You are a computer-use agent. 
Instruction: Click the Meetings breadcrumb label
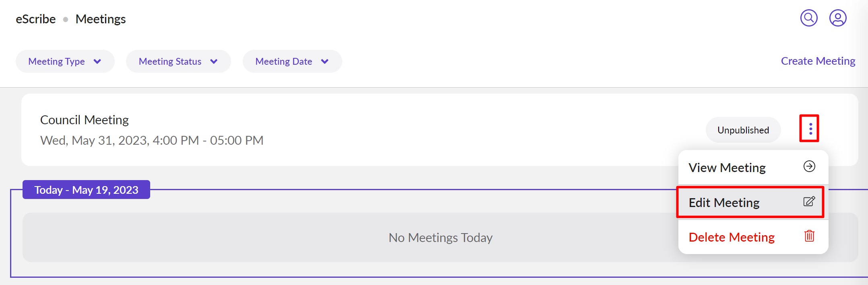pyautogui.click(x=101, y=18)
